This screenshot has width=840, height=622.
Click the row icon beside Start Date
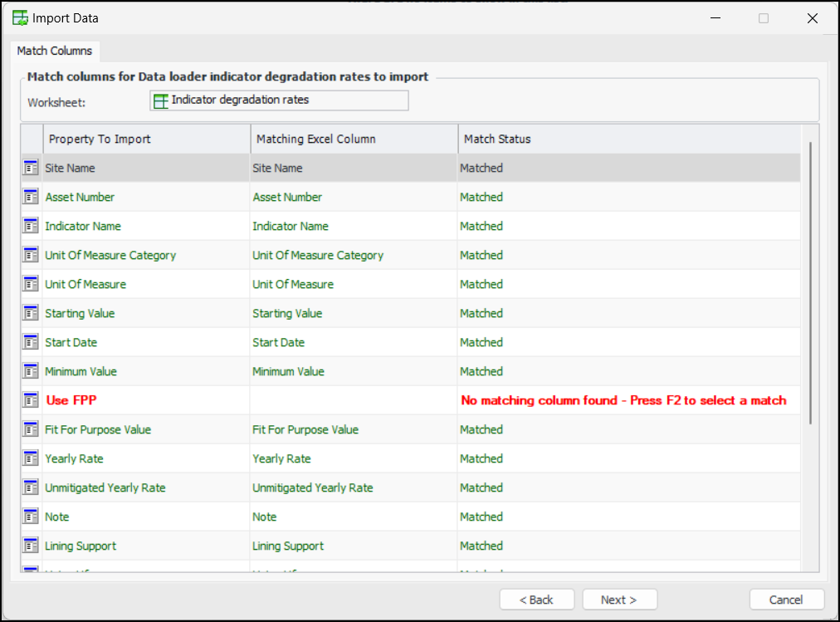coord(31,342)
